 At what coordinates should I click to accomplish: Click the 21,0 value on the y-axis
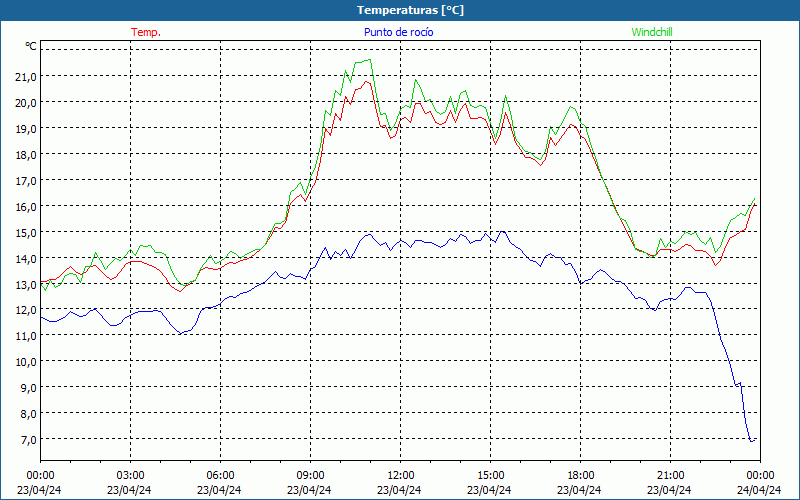click(26, 76)
